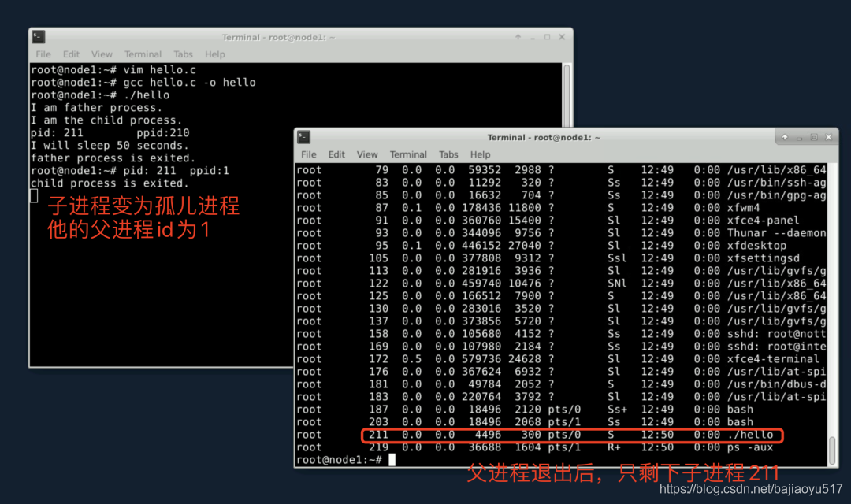This screenshot has height=504, width=851.
Task: Click 'Thunar --daemon' process entry
Action: tap(777, 233)
